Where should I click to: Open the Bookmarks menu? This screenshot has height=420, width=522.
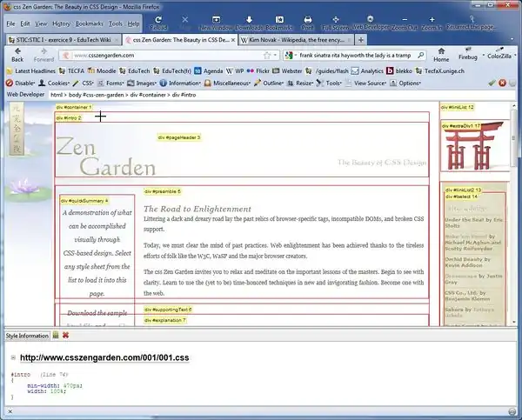click(x=89, y=23)
